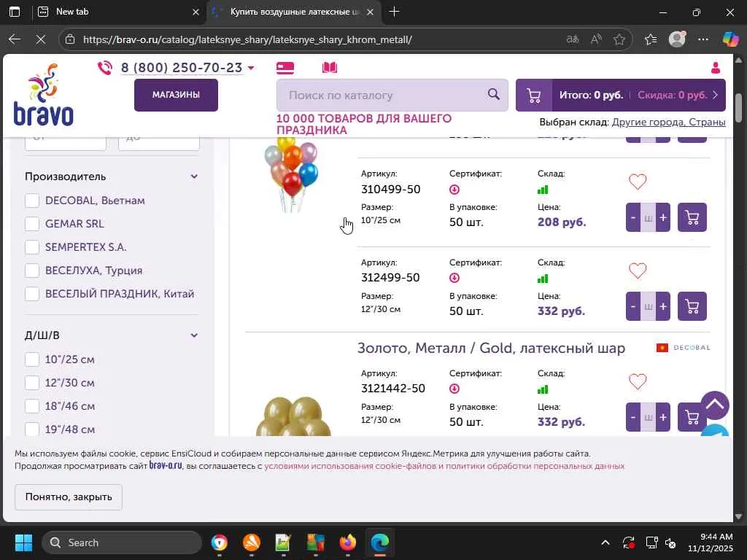Viewport: 747px width, 560px height.
Task: Click the browser address bar URL
Action: pos(247,39)
